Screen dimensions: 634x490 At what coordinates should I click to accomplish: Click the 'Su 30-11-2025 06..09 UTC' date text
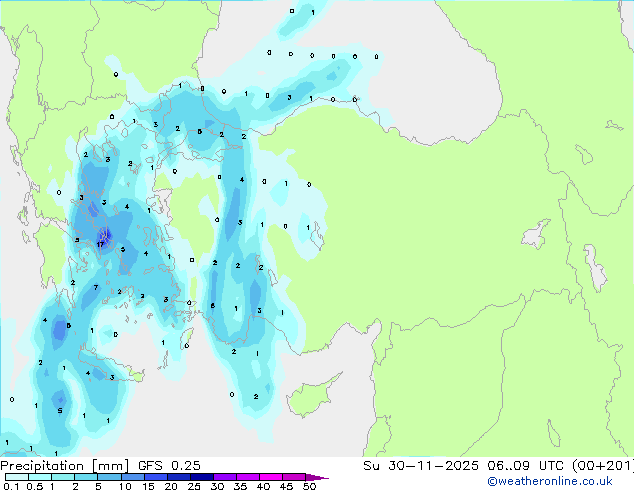click(x=463, y=466)
